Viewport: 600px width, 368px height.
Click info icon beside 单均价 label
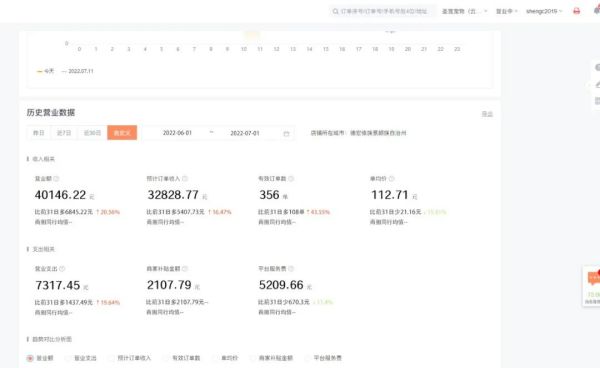[x=391, y=179]
